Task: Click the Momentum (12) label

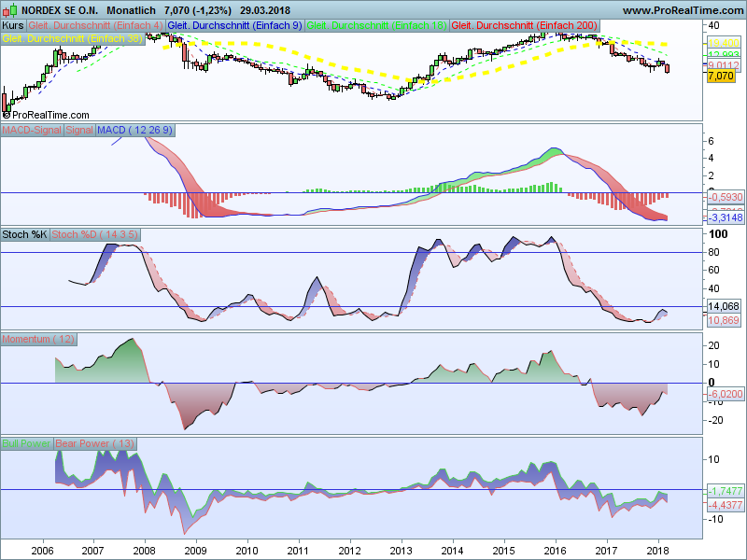Action: click(38, 339)
